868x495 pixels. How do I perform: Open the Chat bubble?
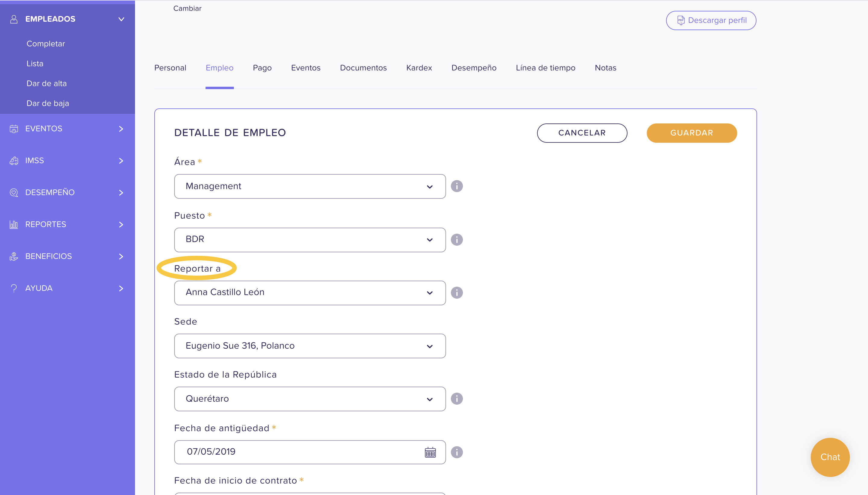pos(830,457)
